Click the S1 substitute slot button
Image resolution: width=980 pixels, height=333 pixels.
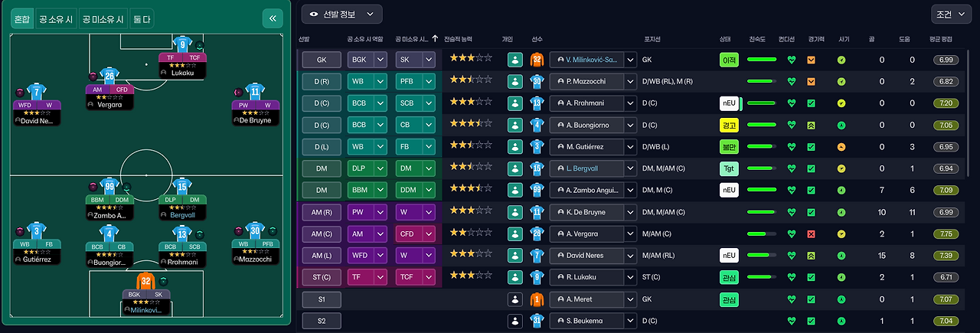(321, 299)
